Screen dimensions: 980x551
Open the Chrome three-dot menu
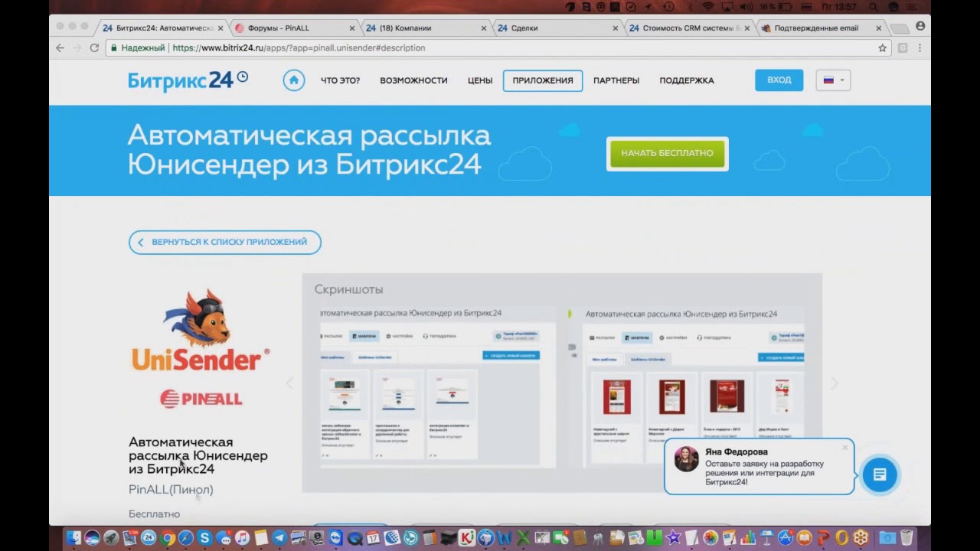[x=920, y=47]
